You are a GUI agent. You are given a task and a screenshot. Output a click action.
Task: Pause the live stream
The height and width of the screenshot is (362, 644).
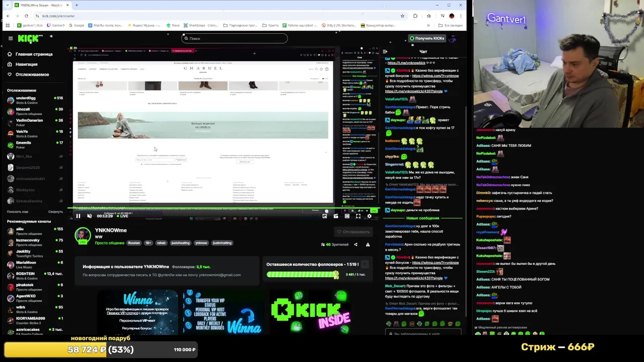tap(78, 216)
